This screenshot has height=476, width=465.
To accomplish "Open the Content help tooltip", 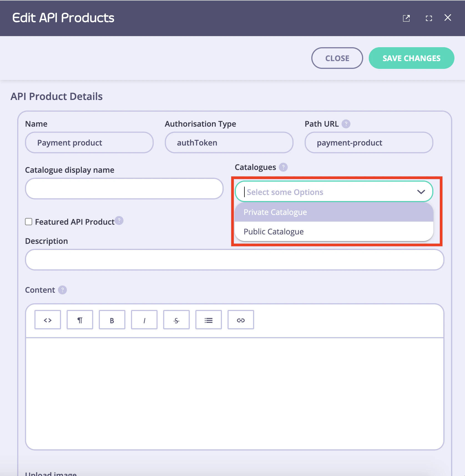I will pos(62,290).
